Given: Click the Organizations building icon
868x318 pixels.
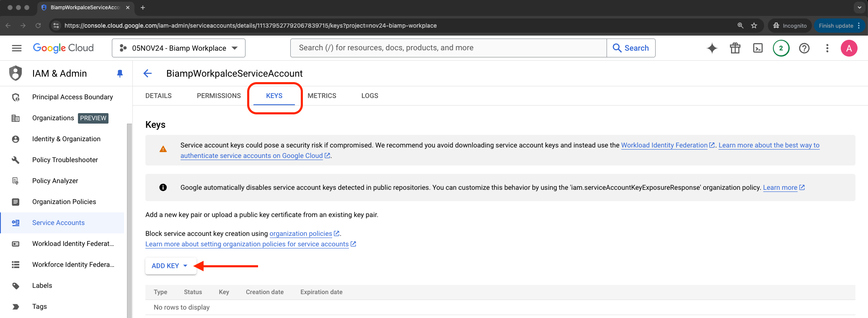Looking at the screenshot, I should 15,118.
